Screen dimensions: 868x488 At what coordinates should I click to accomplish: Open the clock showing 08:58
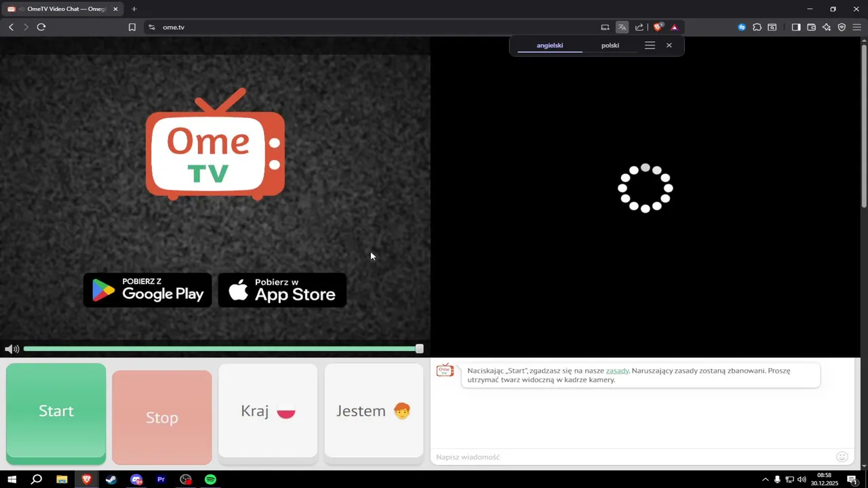825,479
